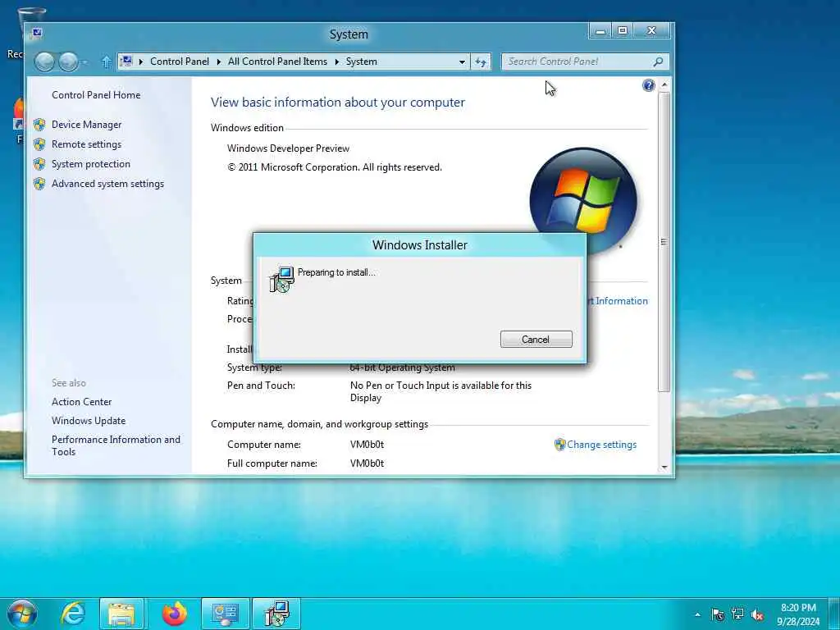Viewport: 840px width, 630px height.
Task: Open System protection
Action: click(90, 164)
